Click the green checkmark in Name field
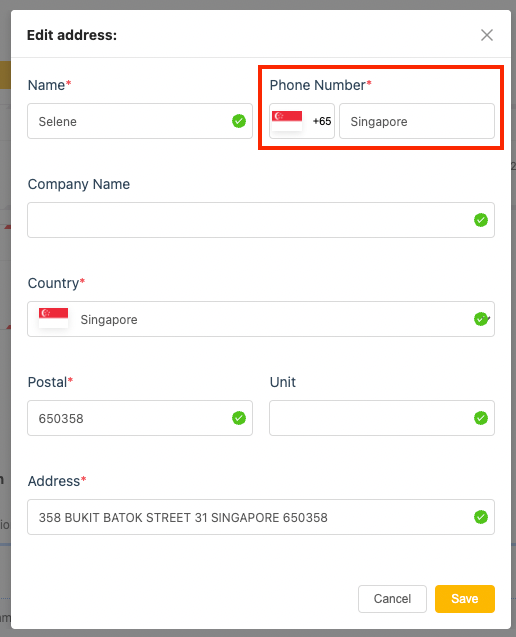This screenshot has width=516, height=637. 239,121
